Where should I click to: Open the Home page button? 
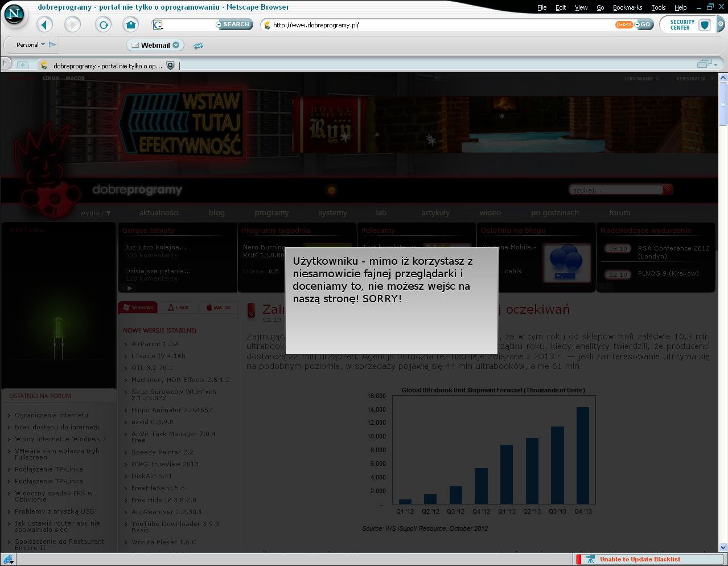(131, 24)
